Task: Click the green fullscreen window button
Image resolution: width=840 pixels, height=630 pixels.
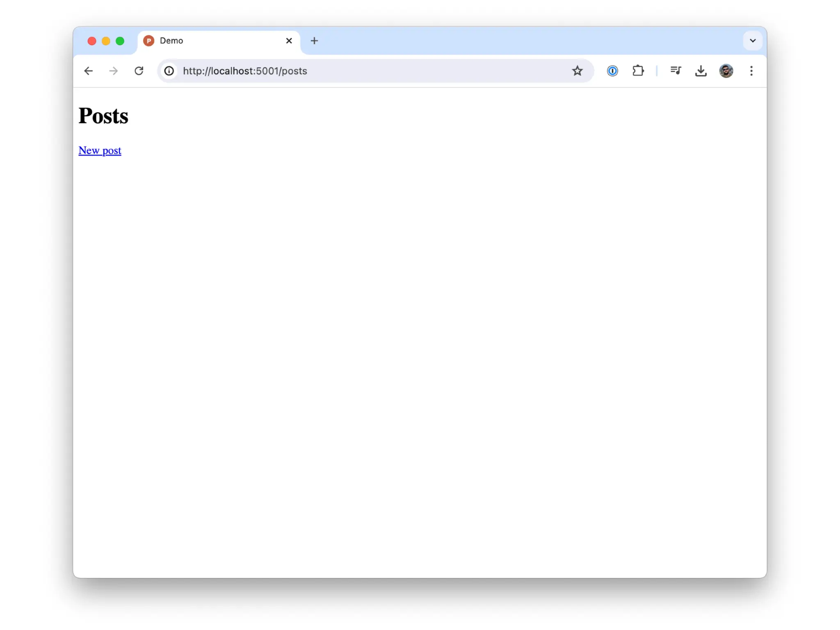Action: pos(120,41)
